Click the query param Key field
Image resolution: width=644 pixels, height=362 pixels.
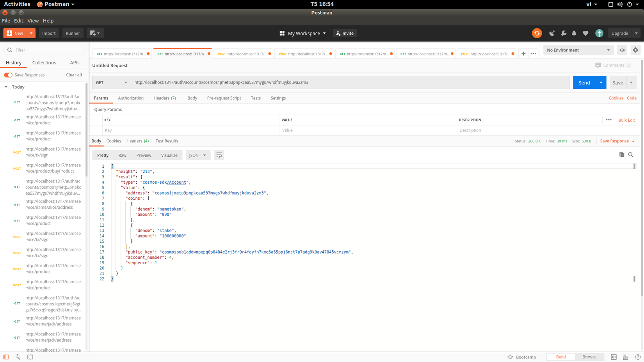coord(191,130)
